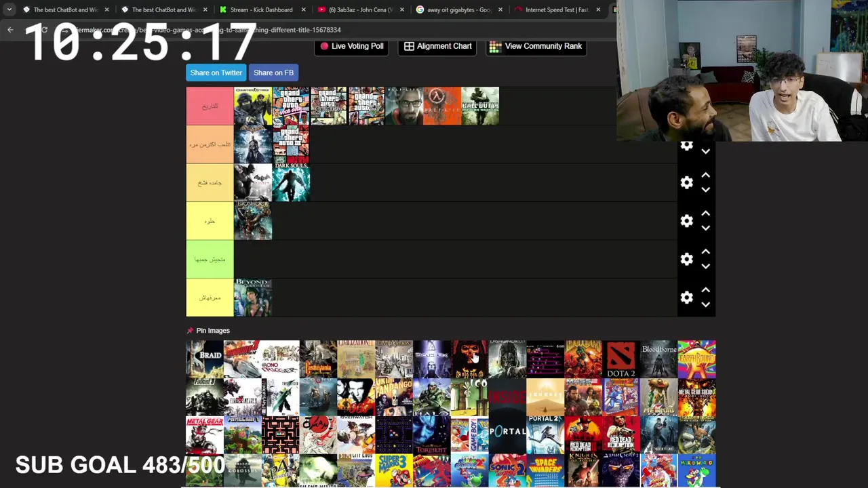Switch to the second ChatBot tab

[x=163, y=9]
